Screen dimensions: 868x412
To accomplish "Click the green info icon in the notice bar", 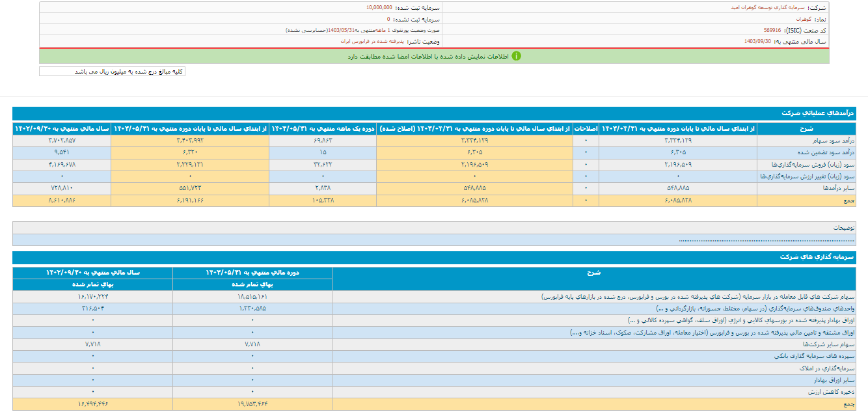I will (x=516, y=56).
